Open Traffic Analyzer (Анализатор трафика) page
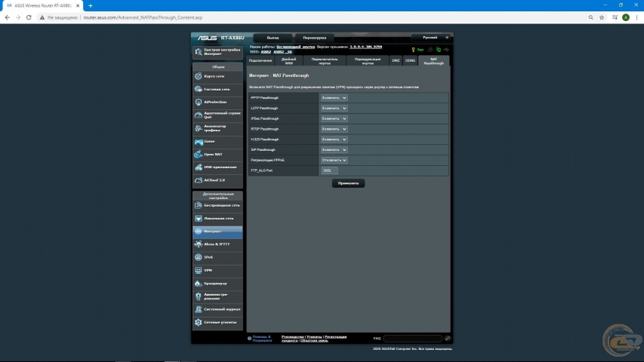Image resolution: width=644 pixels, height=362 pixels. (217, 128)
